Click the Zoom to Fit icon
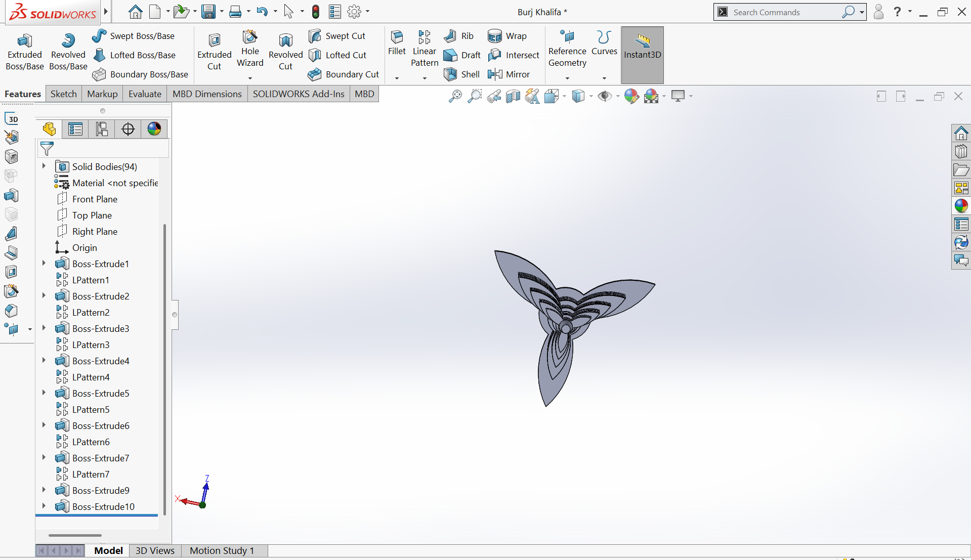The image size is (971, 560). 455,96
